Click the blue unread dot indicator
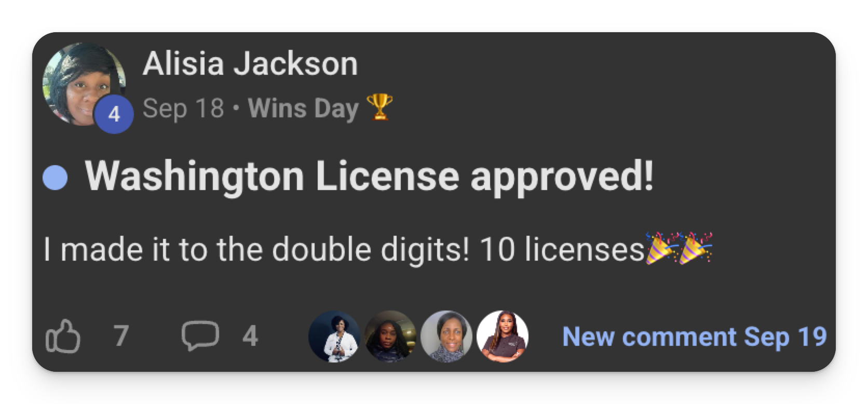Viewport: 868px width, 404px height. [55, 178]
